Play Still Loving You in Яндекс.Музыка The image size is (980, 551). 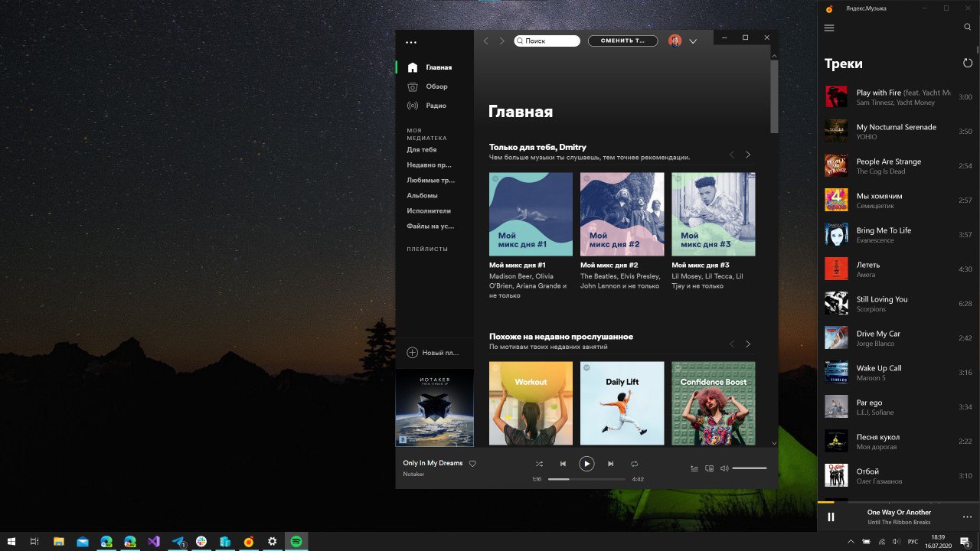pos(899,303)
